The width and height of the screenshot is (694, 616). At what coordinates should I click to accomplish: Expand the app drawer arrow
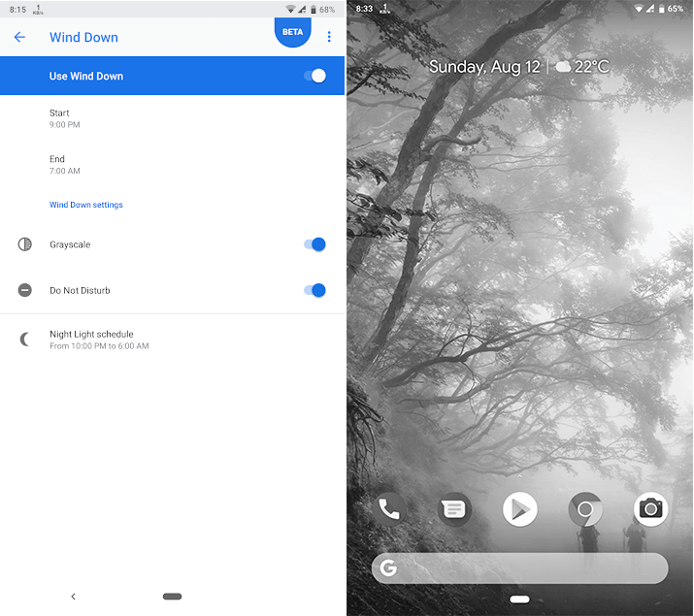[x=519, y=475]
